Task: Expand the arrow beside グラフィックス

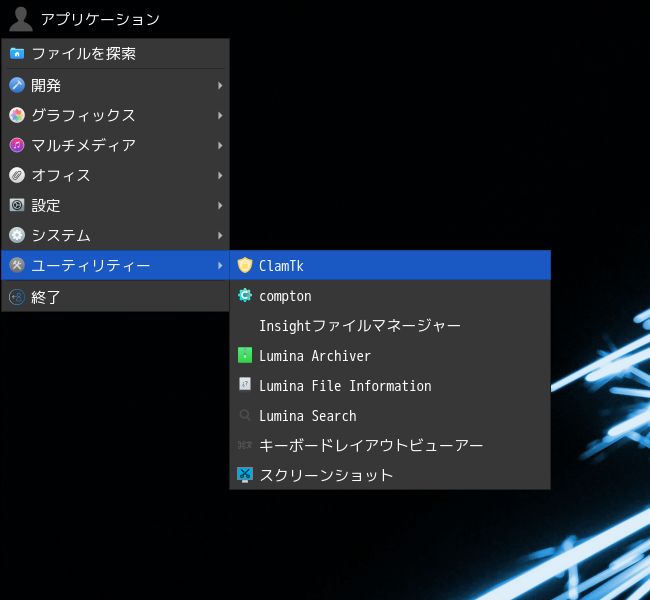Action: click(x=220, y=115)
